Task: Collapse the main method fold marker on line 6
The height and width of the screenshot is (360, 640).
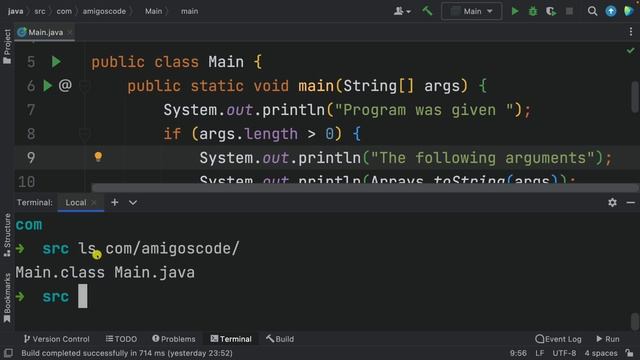Action: tap(84, 86)
